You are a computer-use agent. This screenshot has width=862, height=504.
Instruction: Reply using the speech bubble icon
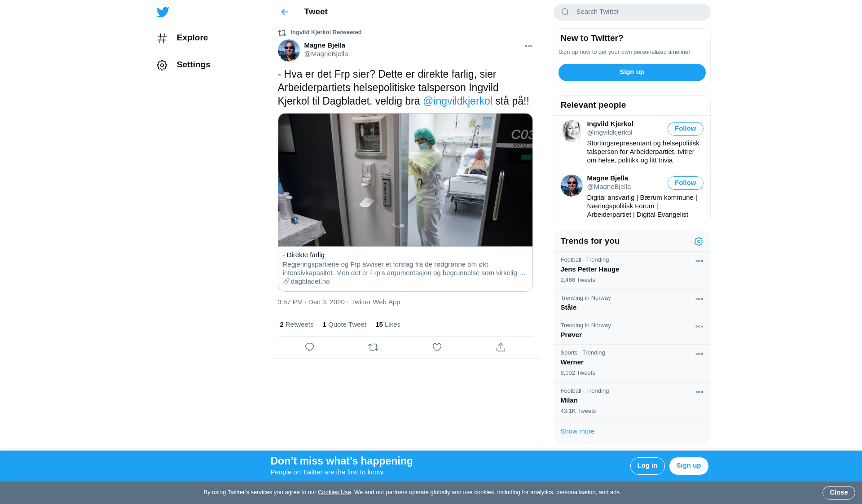pyautogui.click(x=309, y=347)
